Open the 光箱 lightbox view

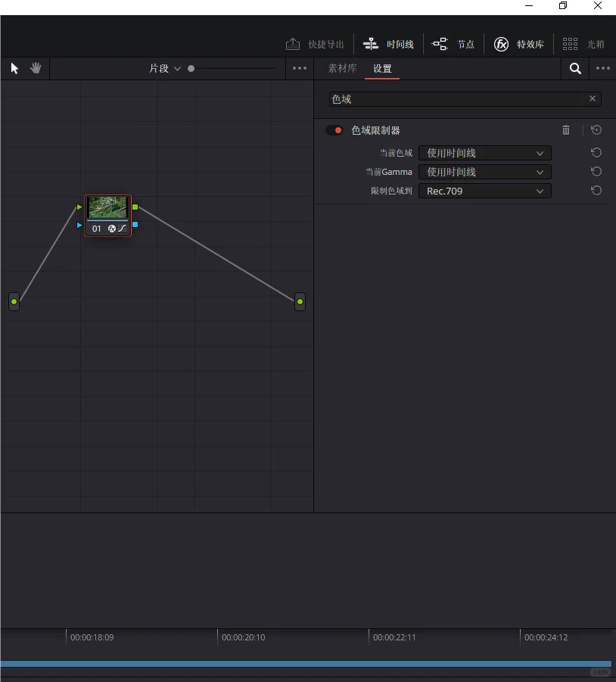click(x=583, y=45)
